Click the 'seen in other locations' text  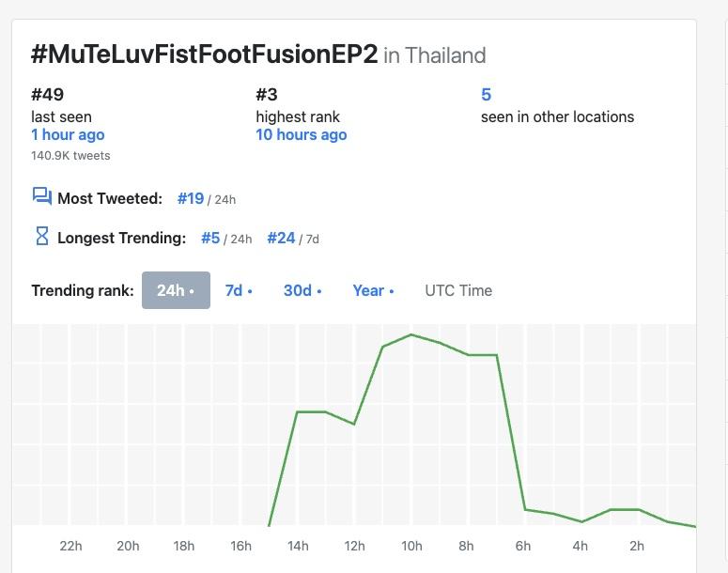pyautogui.click(x=557, y=116)
